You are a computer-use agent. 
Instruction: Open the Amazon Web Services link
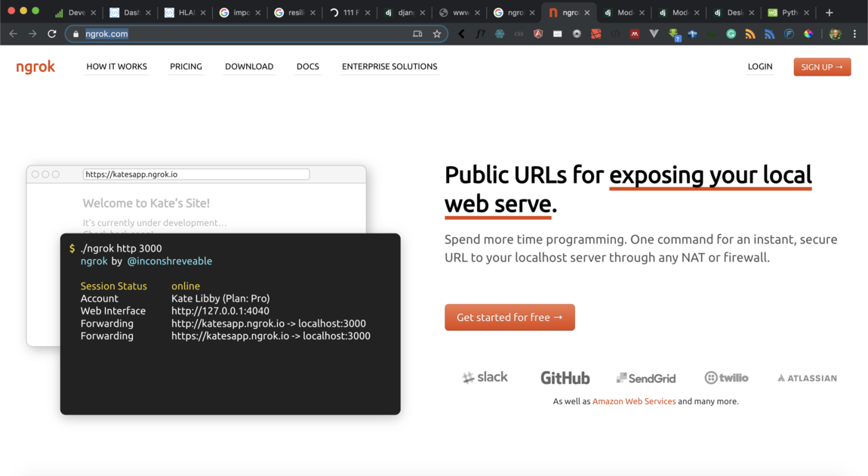pyautogui.click(x=633, y=401)
